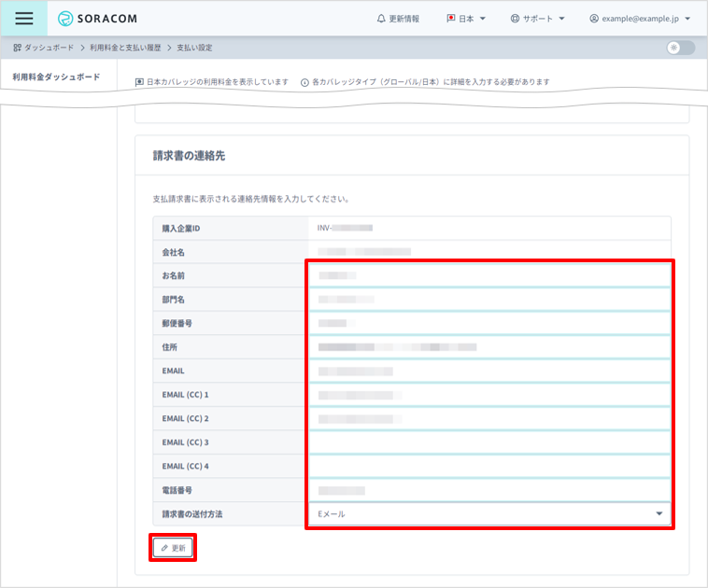Viewport: 708px width, 588px height.
Task: Click the EMAIL input field
Action: (489, 371)
